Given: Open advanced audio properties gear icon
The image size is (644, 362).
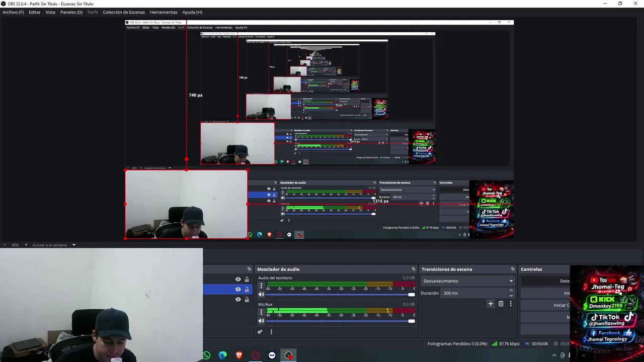Looking at the screenshot, I should pos(260,332).
